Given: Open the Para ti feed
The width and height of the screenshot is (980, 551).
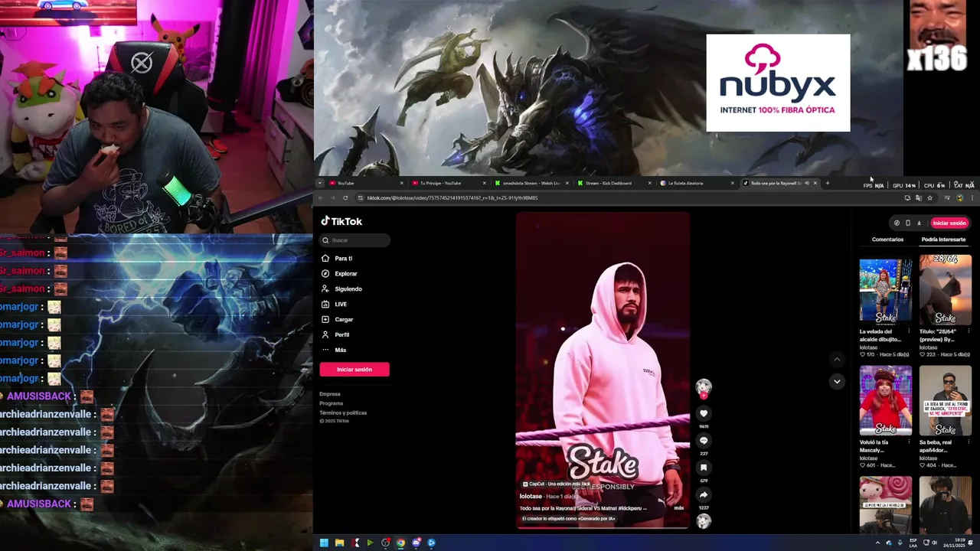Looking at the screenshot, I should click(337, 259).
